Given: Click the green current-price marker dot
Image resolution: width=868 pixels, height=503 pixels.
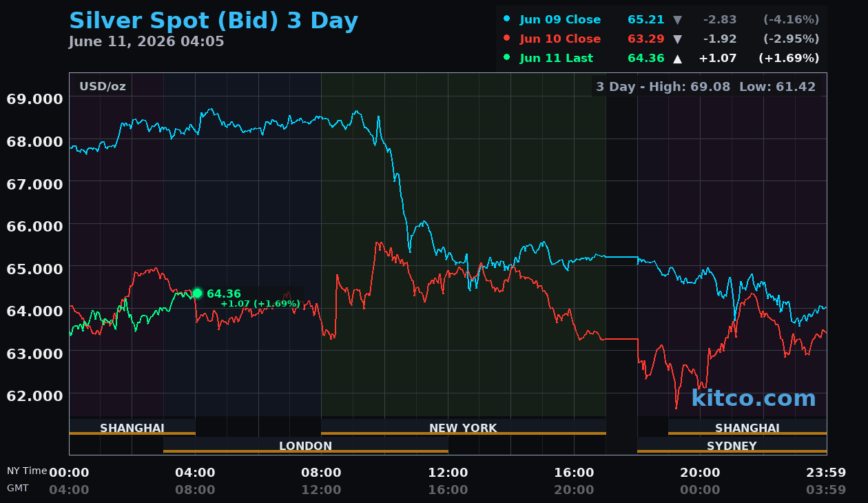Looking at the screenshot, I should [197, 294].
